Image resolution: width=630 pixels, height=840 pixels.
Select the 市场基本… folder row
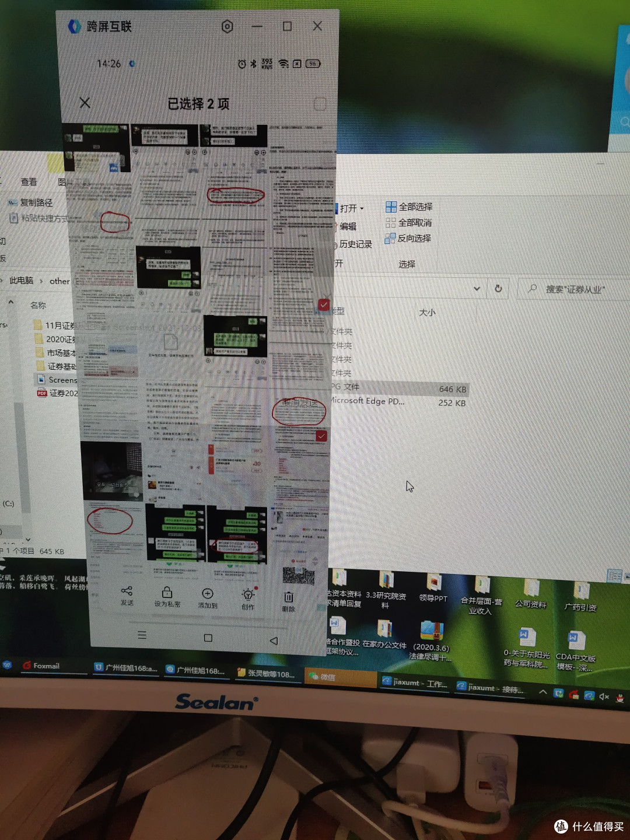(x=55, y=352)
